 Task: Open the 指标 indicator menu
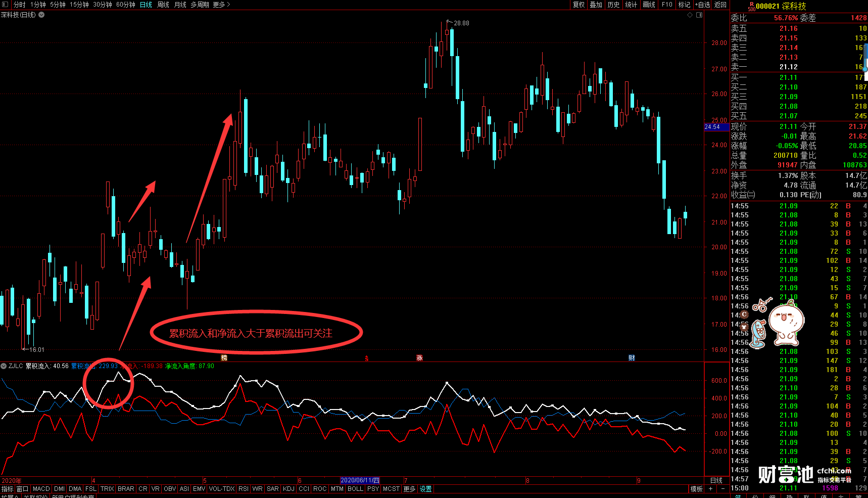coord(8,489)
